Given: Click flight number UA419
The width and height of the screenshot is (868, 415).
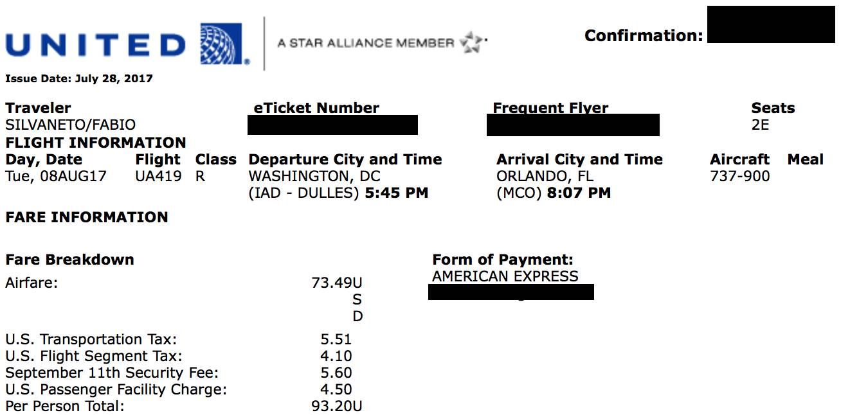Looking at the screenshot, I should tap(159, 176).
